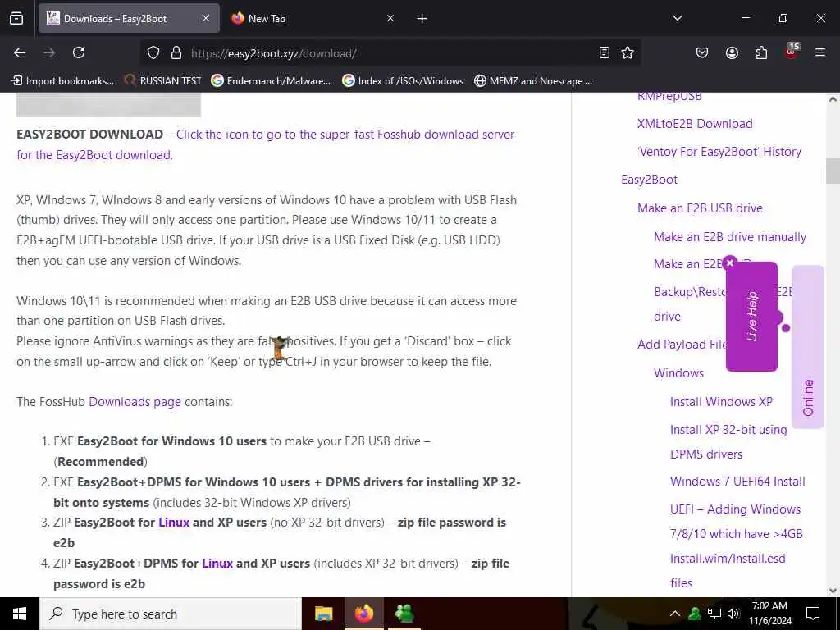Viewport: 840px width, 630px height.
Task: Open the Firefox application menu
Action: tap(820, 52)
